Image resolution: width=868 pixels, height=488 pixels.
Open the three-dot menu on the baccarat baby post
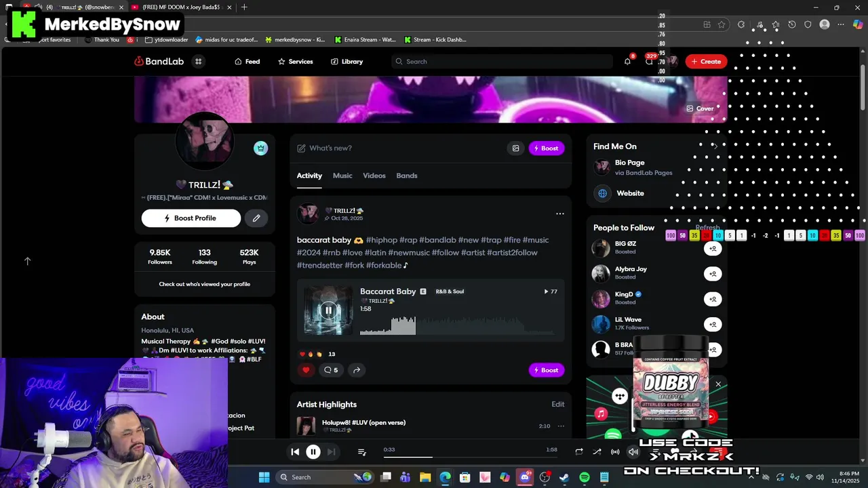pos(560,213)
